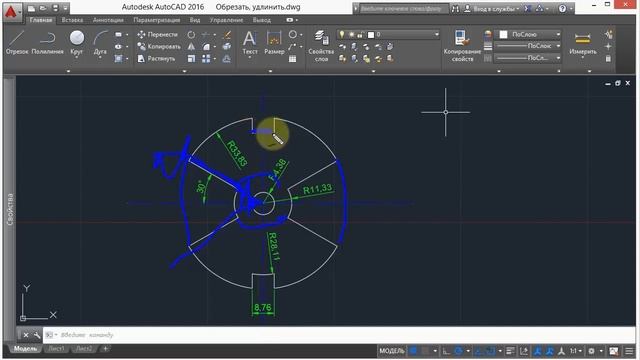This screenshot has width=640, height=360.
Task: Switch to the Аннотации ribbon tab
Action: (x=108, y=20)
